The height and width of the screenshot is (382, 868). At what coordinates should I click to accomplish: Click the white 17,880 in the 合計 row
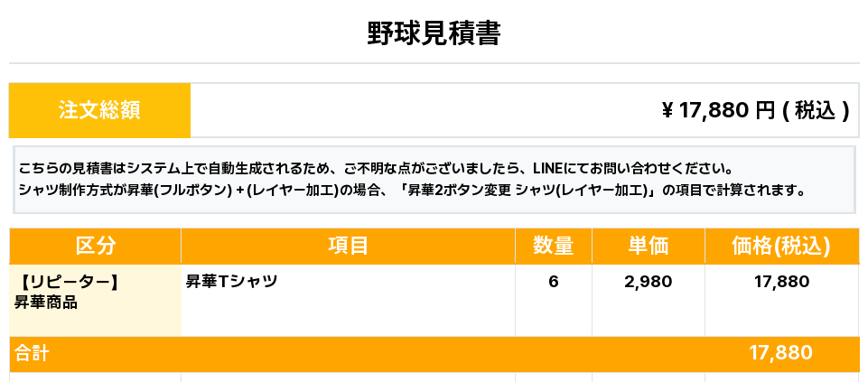point(780,353)
